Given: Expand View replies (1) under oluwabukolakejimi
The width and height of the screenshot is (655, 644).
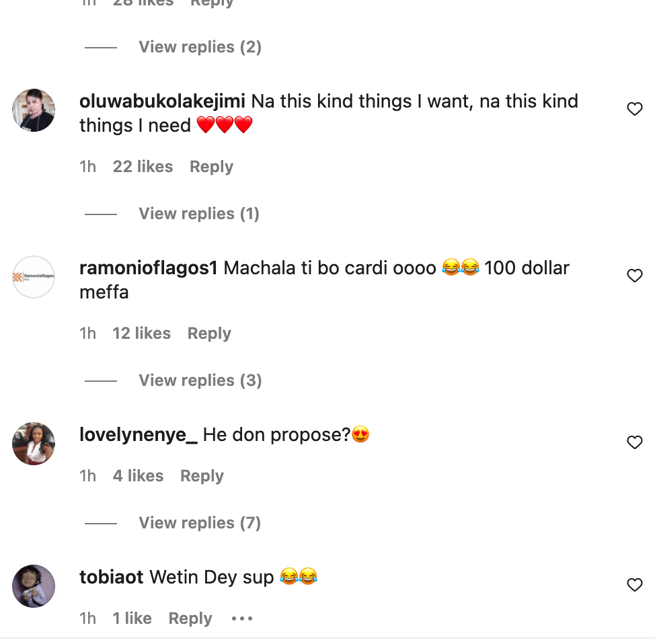Looking at the screenshot, I should point(198,214).
